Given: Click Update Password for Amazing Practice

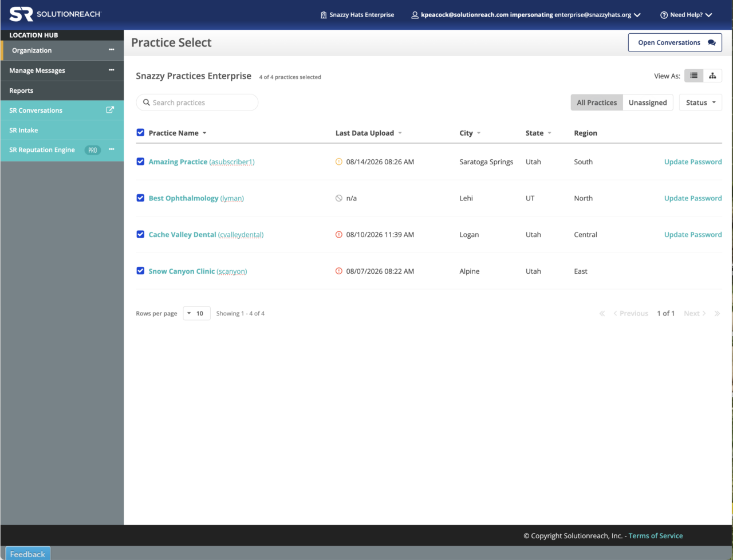Looking at the screenshot, I should pos(693,162).
